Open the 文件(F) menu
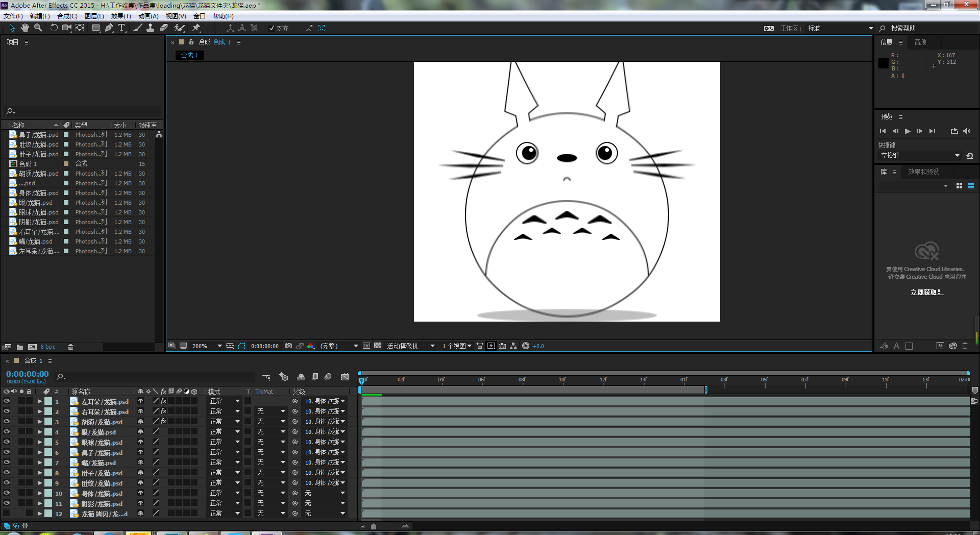 (x=13, y=16)
